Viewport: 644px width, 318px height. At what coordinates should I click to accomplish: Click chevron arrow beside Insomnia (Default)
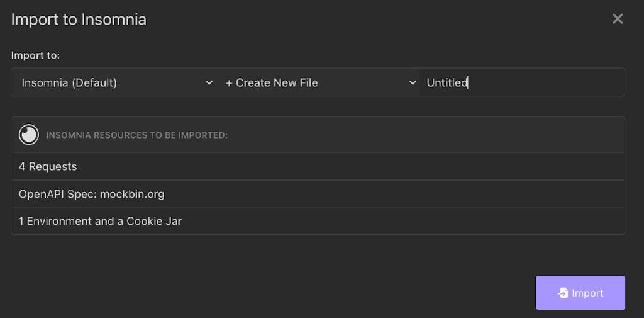click(x=209, y=82)
